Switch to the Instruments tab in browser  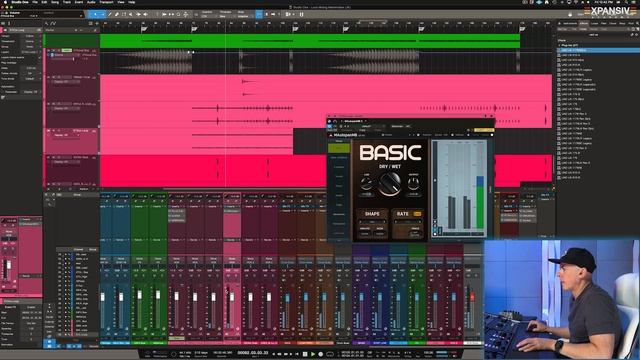(x=570, y=24)
